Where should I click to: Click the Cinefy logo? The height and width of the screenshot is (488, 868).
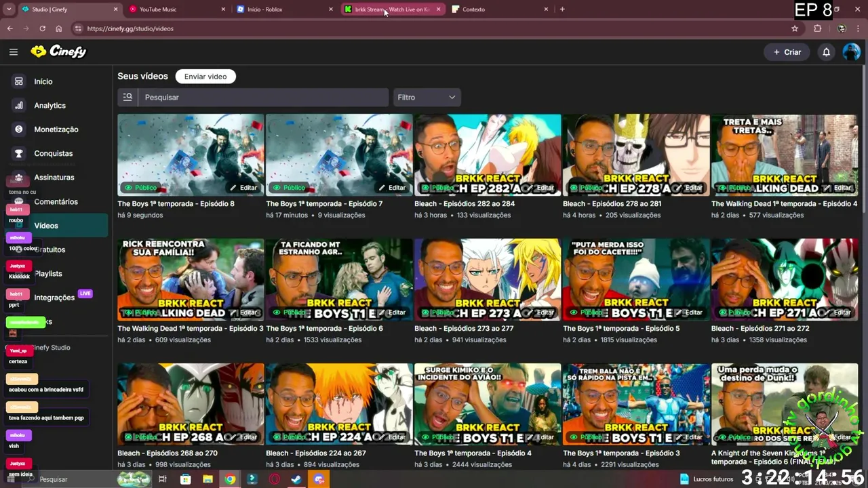coord(59,52)
